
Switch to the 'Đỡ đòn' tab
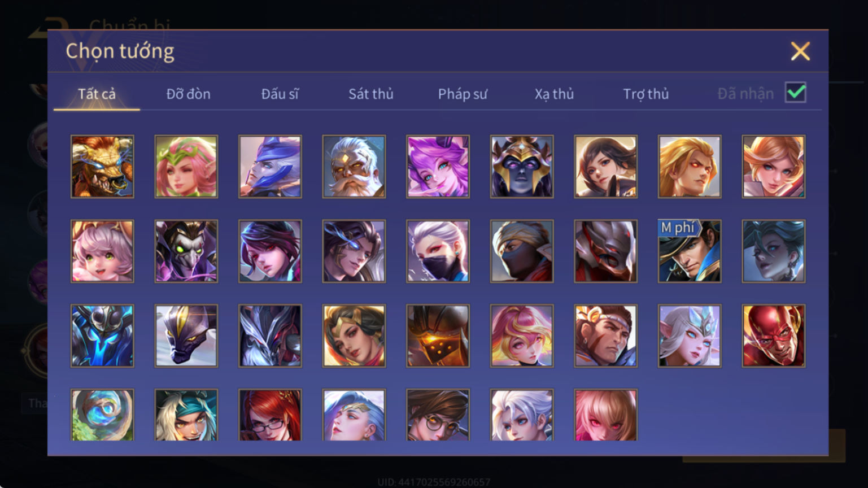pyautogui.click(x=189, y=94)
